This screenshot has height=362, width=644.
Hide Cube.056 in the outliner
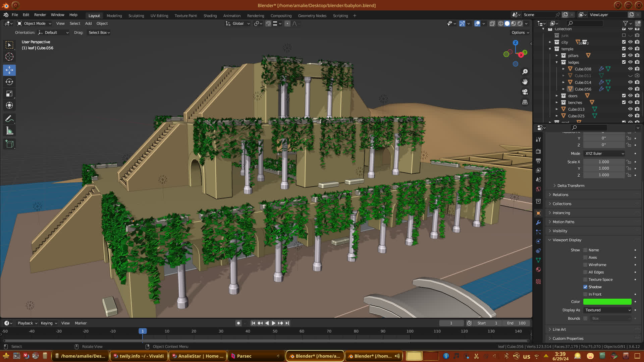coord(630,89)
